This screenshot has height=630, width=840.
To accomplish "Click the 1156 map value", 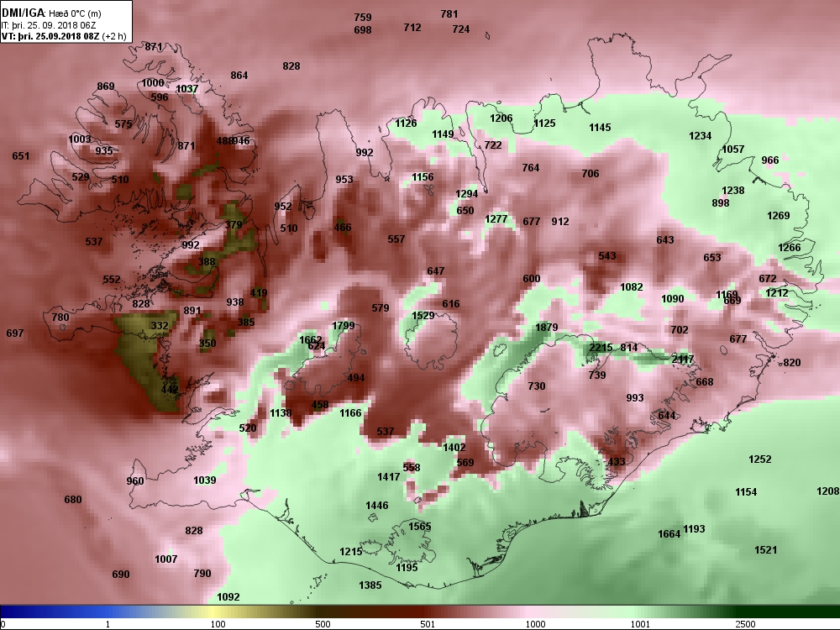I will point(423,177).
